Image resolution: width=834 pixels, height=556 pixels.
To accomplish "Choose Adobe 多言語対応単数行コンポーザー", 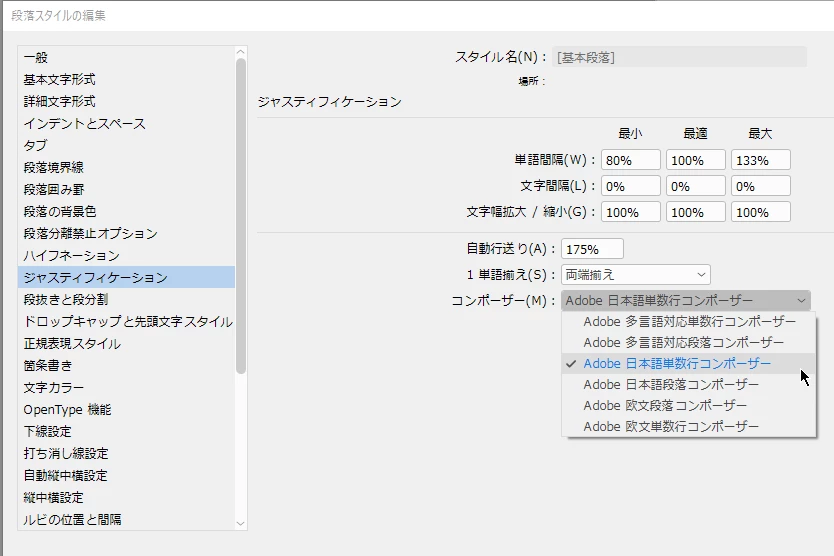I will click(x=689, y=321).
